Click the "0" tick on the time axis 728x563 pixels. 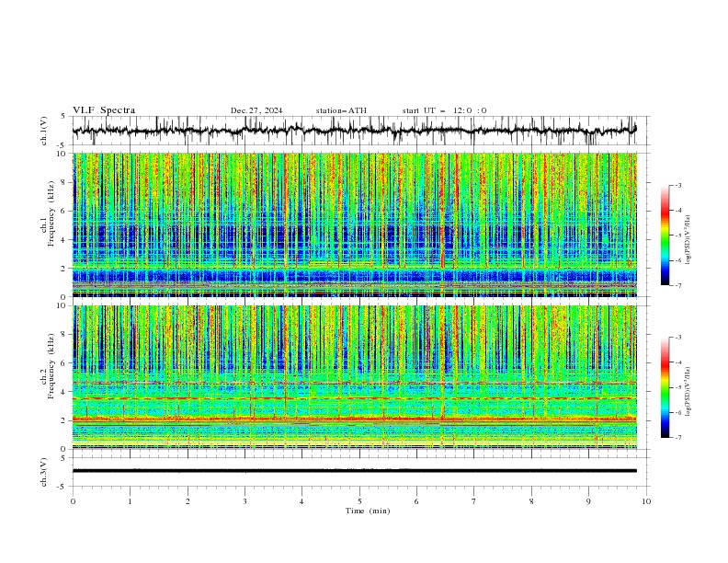tap(73, 501)
